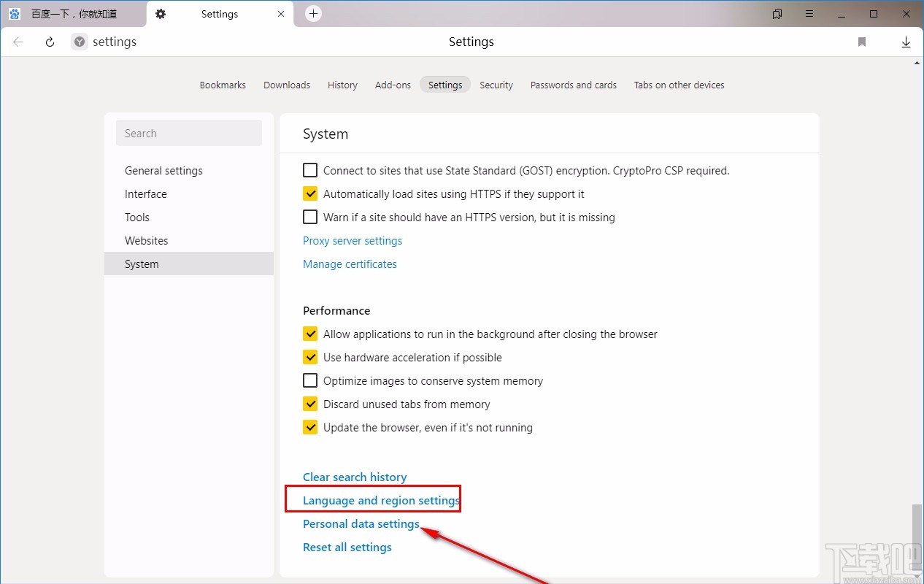Enable GOST encryption connections checkbox
Image resolution: width=924 pixels, height=584 pixels.
tap(309, 170)
